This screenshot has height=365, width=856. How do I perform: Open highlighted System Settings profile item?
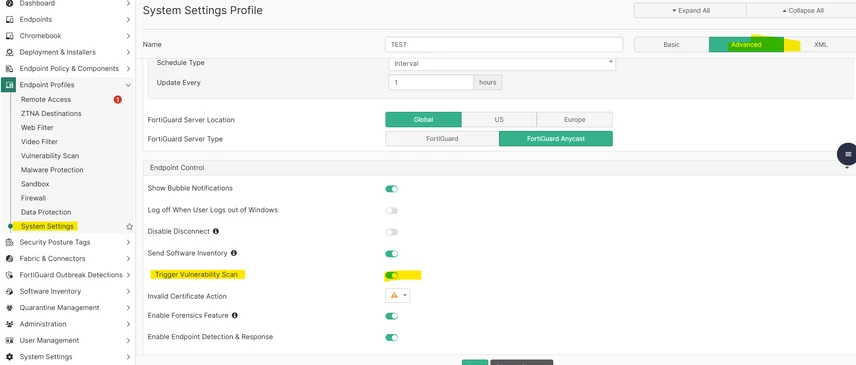click(x=47, y=226)
